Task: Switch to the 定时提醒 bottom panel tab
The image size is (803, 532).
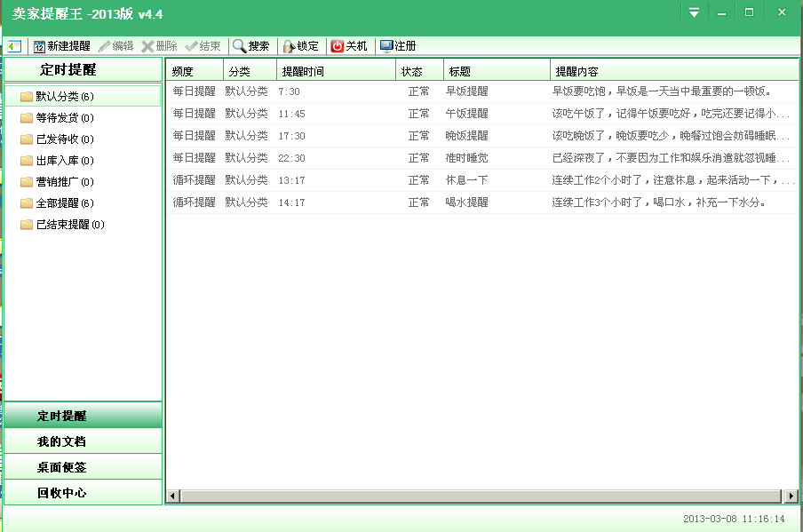Action: point(83,416)
